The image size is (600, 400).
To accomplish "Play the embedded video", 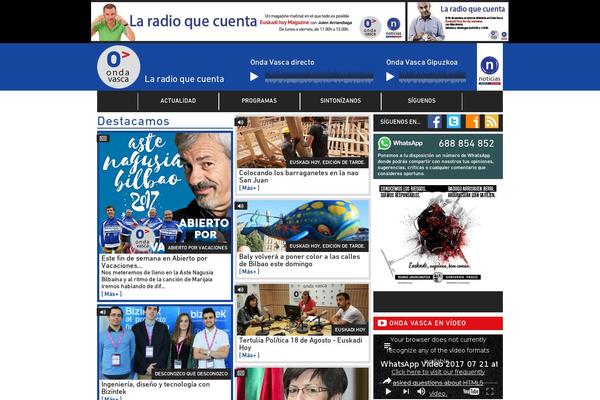I will tap(388, 392).
